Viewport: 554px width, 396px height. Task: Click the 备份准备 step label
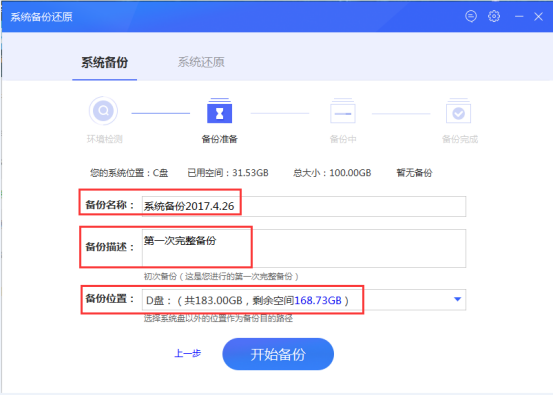pos(219,139)
